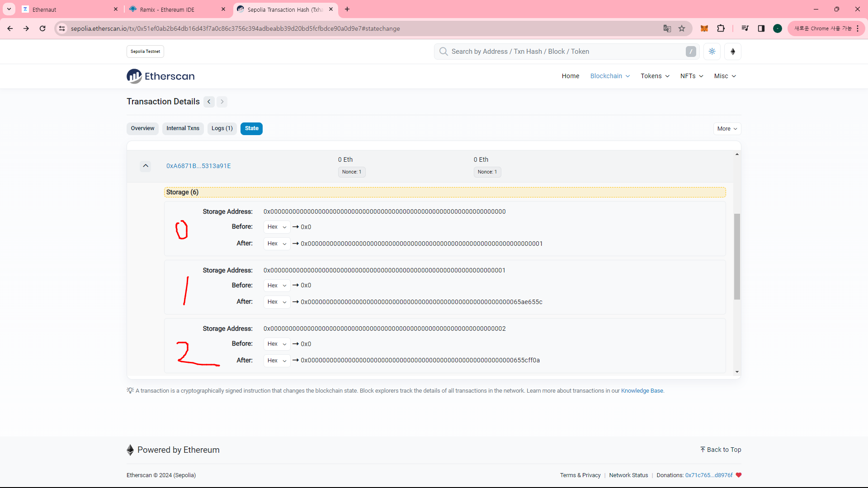Viewport: 868px width, 488px height.
Task: Close the Remix - Ethereum IDE tab
Action: 223,9
